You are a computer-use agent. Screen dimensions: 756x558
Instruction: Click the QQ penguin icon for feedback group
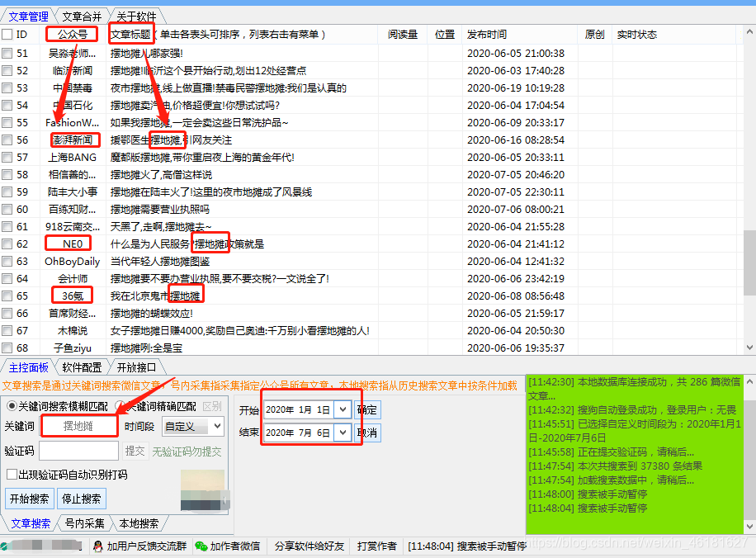[98, 546]
